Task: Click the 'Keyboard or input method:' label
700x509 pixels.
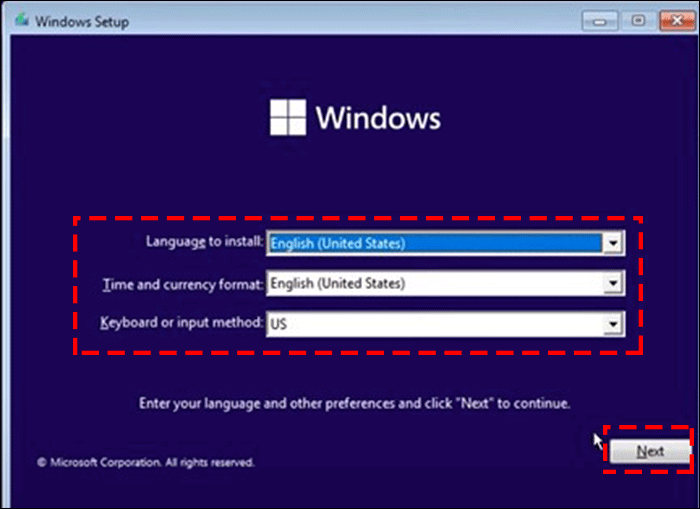Action: click(x=181, y=322)
